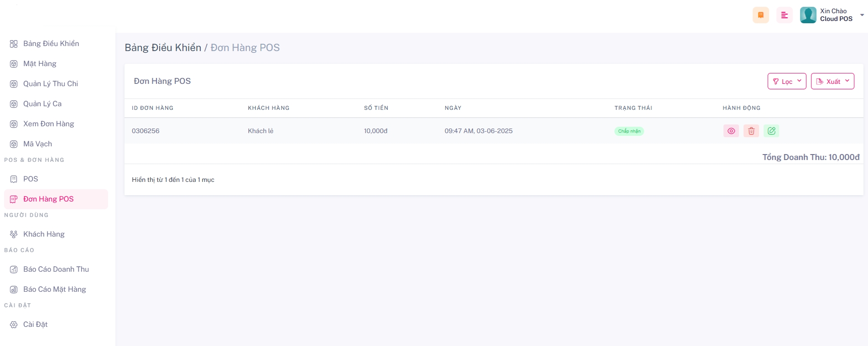Click the red trash icon to delete order
The width and height of the screenshot is (868, 346).
pyautogui.click(x=751, y=131)
